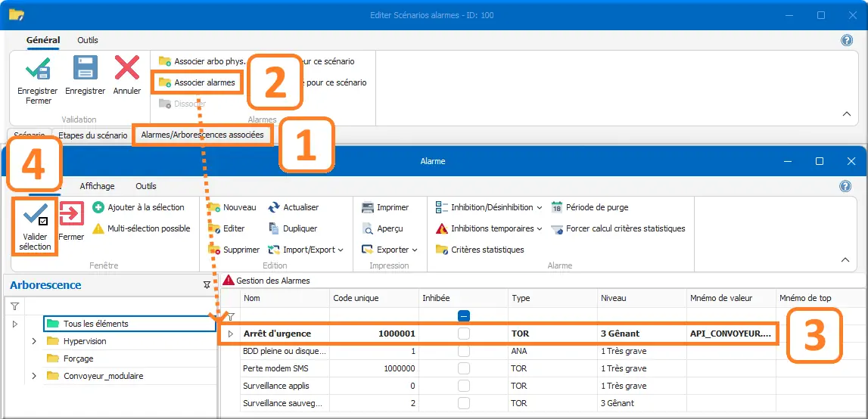The width and height of the screenshot is (868, 419).
Task: Click Période de purge calendar button
Action: [x=590, y=207]
